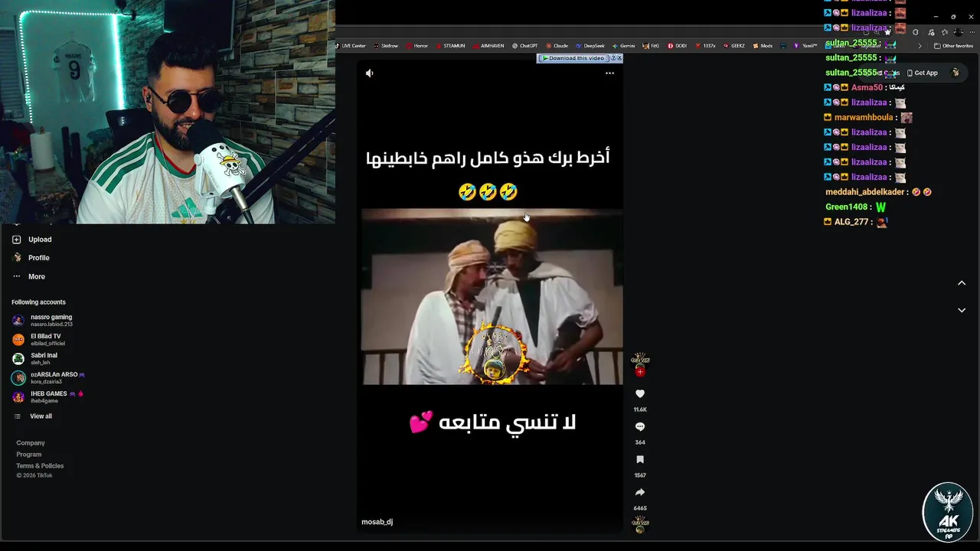
Task: Click Download this video overlay button
Action: [x=573, y=58]
